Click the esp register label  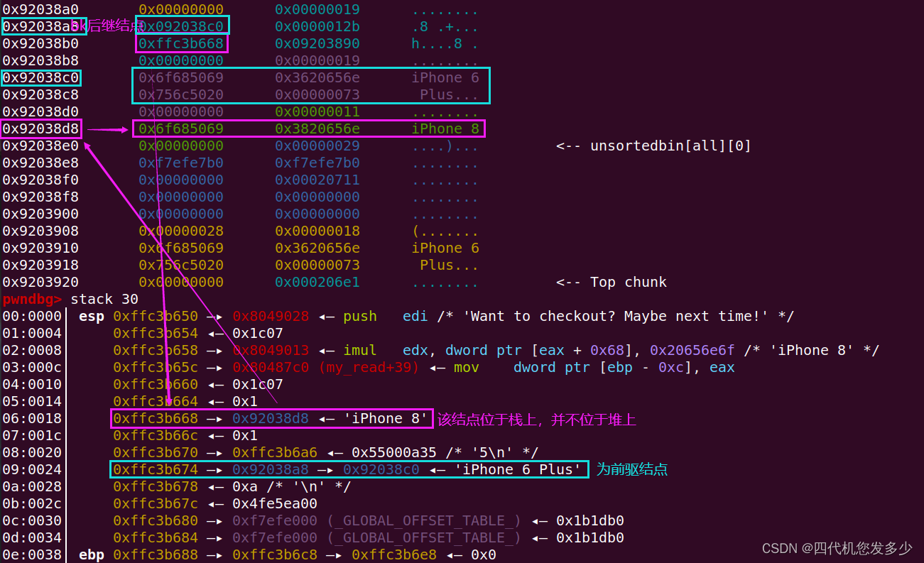pos(92,316)
